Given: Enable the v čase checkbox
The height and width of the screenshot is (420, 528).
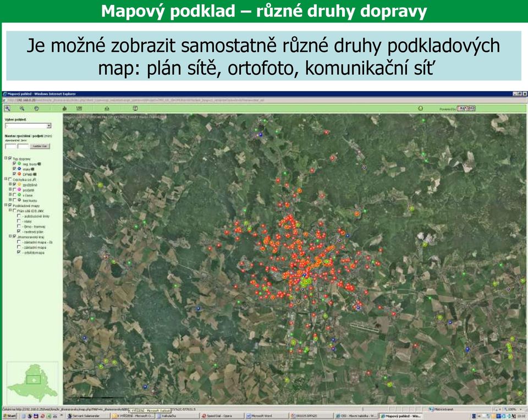Looking at the screenshot, I should (x=14, y=195).
